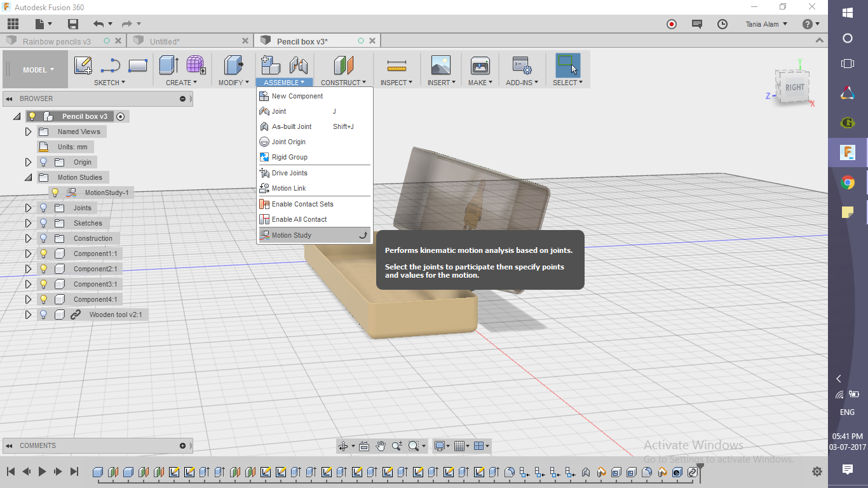
Task: Open the data panel grid icon
Action: [13, 24]
